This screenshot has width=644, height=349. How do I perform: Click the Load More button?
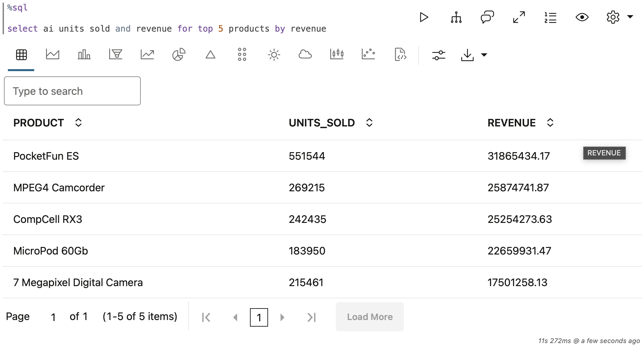click(370, 317)
